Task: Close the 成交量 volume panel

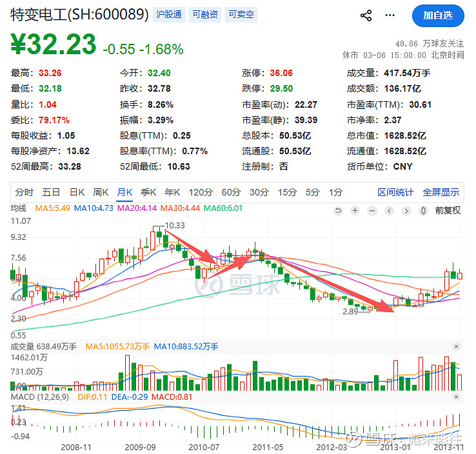Action: (x=456, y=346)
